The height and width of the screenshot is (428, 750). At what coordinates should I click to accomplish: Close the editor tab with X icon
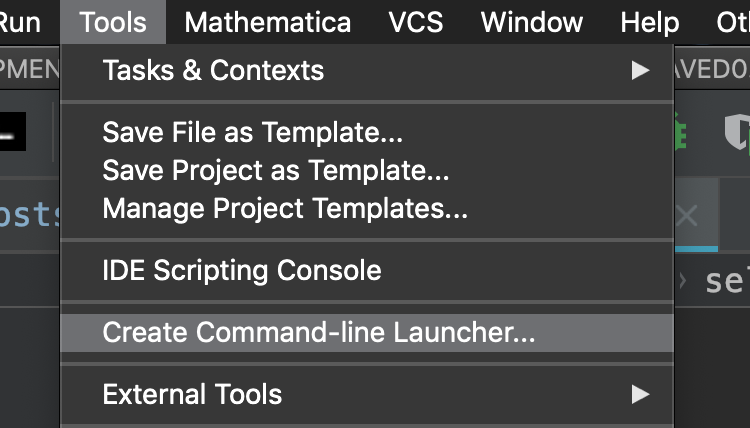(x=686, y=215)
